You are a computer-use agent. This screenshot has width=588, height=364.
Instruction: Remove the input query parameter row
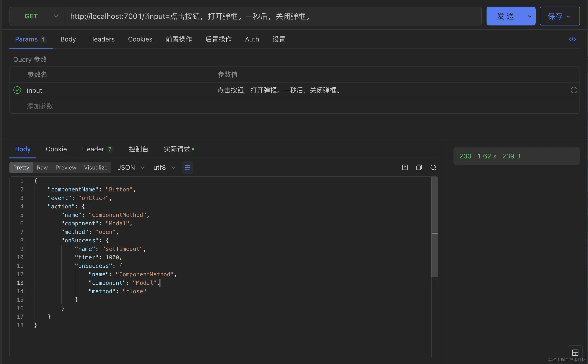tap(574, 90)
